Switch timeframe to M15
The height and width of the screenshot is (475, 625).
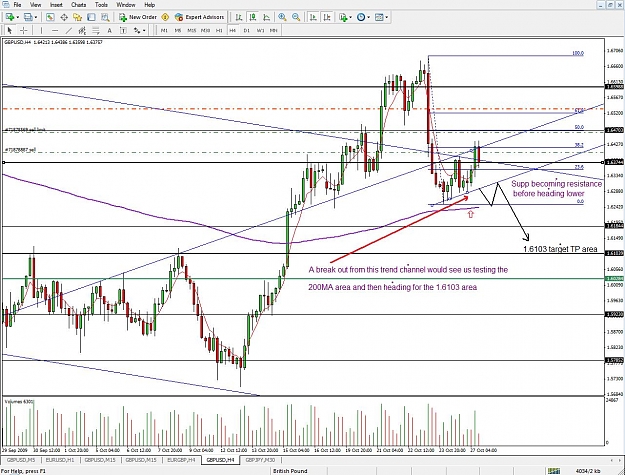[x=192, y=30]
